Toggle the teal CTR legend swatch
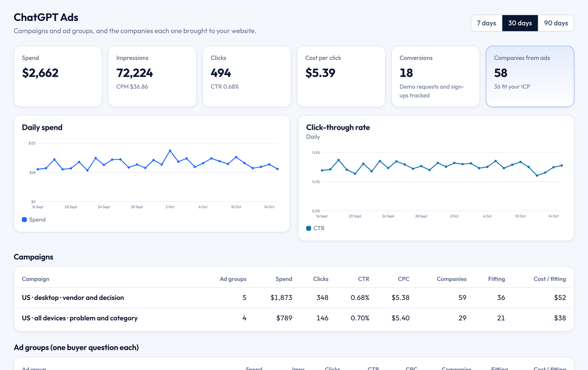 coord(309,228)
